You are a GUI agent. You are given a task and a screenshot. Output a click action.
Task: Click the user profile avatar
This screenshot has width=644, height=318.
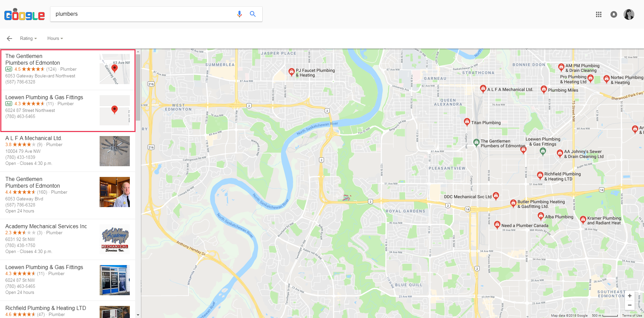point(629,14)
